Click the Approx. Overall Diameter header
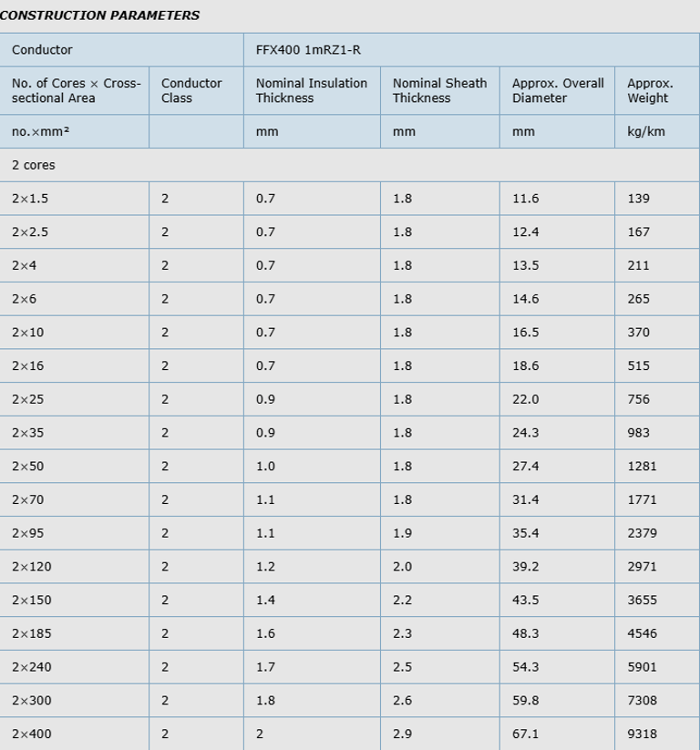The image size is (700, 750). [x=557, y=90]
